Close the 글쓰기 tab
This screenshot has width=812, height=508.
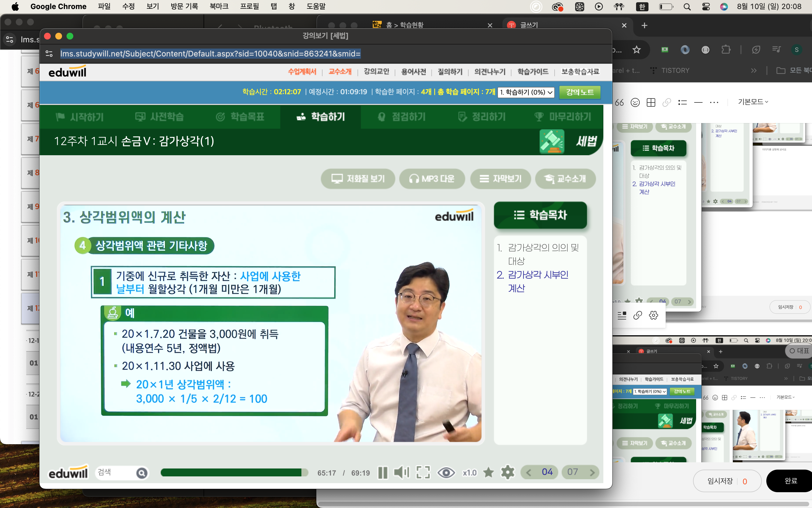pyautogui.click(x=624, y=25)
